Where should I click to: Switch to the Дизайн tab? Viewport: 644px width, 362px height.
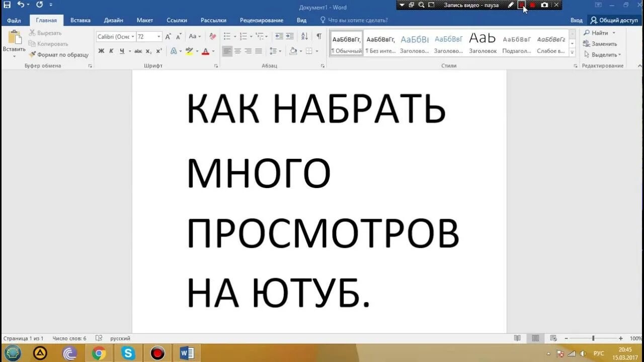[x=114, y=20]
